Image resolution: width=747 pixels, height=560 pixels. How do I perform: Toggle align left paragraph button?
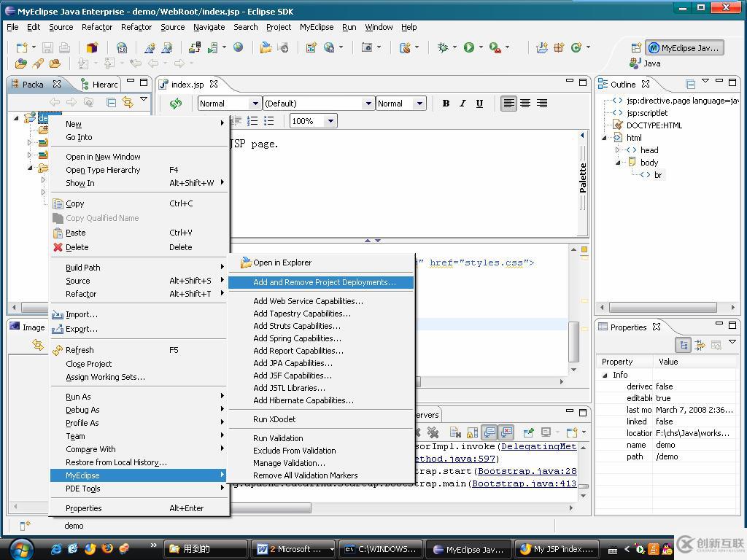pos(508,104)
